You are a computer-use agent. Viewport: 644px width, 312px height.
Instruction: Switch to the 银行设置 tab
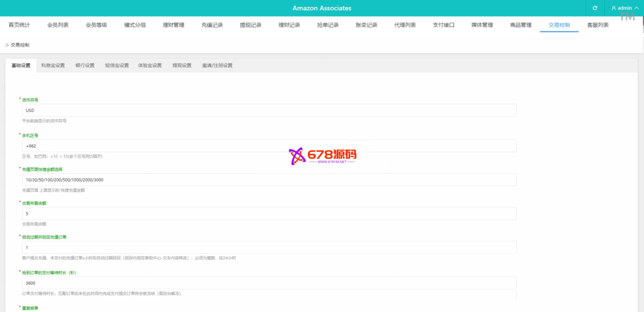pos(85,65)
